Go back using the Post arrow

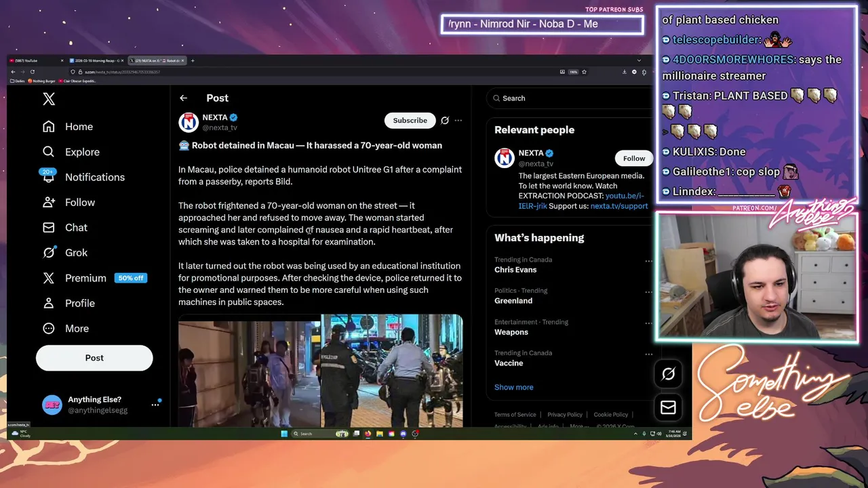tap(183, 98)
